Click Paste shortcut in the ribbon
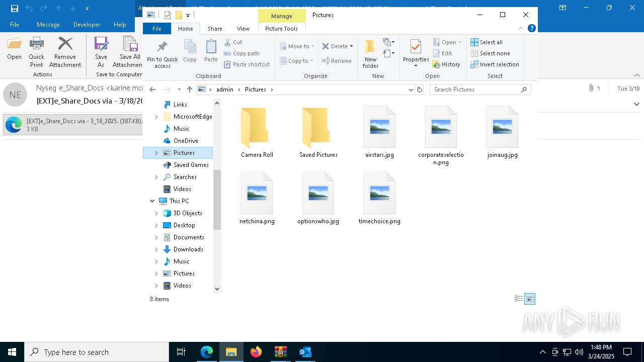The image size is (644, 362). click(x=247, y=64)
